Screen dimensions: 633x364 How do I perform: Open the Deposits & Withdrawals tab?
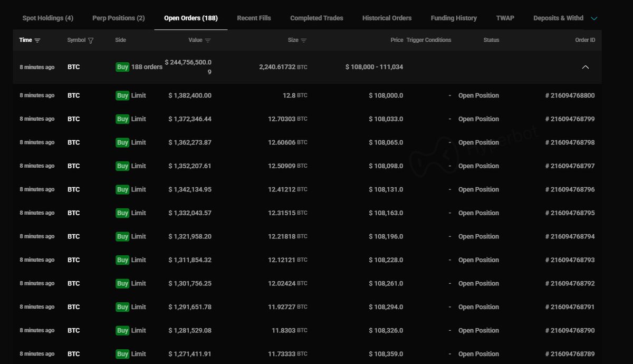558,18
